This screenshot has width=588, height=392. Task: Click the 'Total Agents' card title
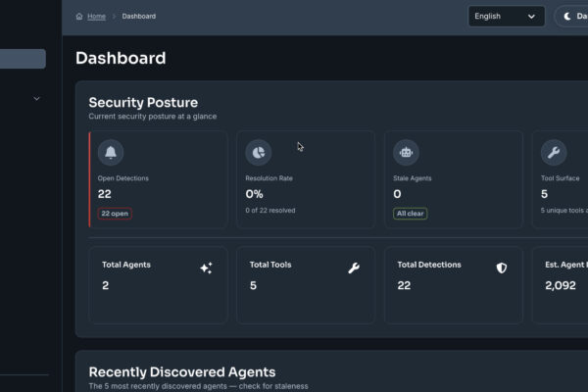pos(126,265)
